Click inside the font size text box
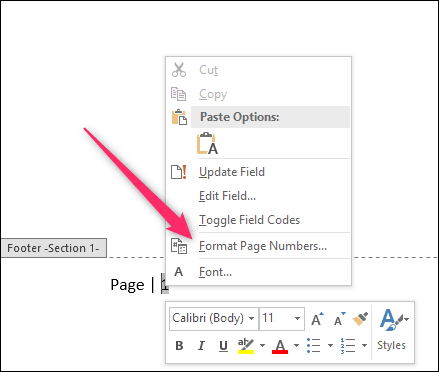 (276, 318)
